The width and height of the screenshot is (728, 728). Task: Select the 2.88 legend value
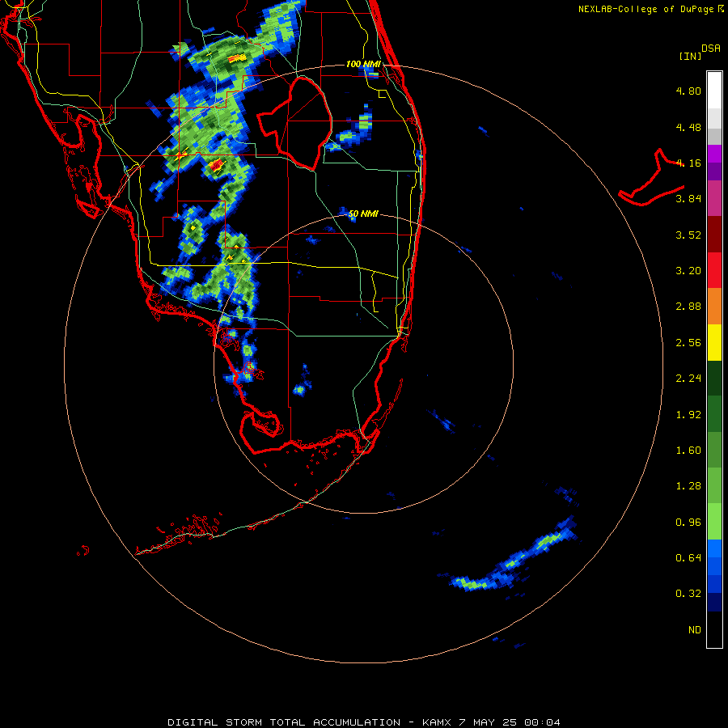(688, 307)
